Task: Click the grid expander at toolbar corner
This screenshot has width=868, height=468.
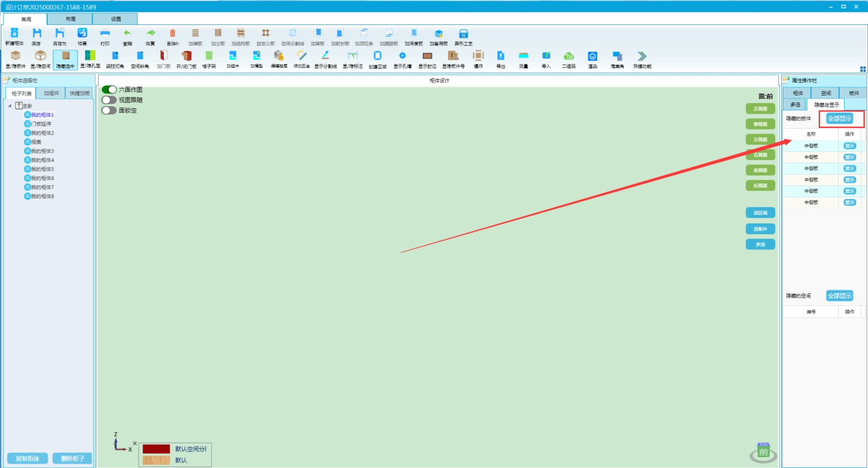Action: 863,69
